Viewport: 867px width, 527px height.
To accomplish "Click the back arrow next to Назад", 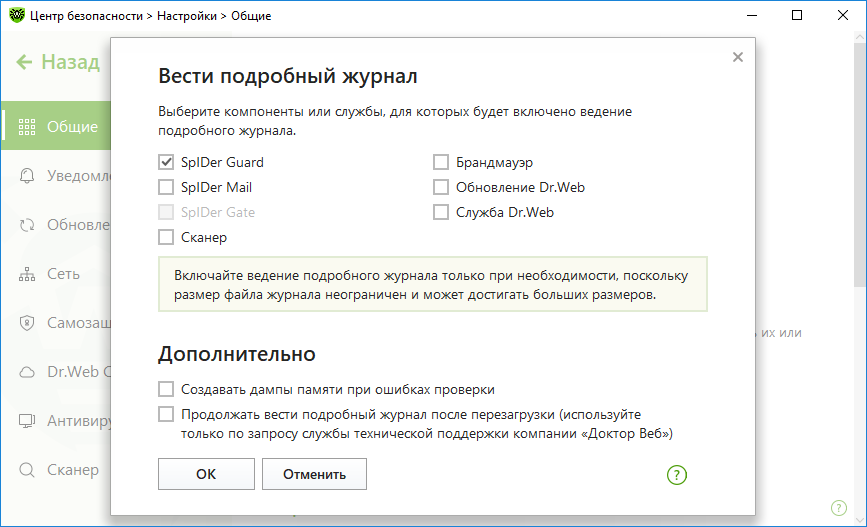I will (x=24, y=62).
